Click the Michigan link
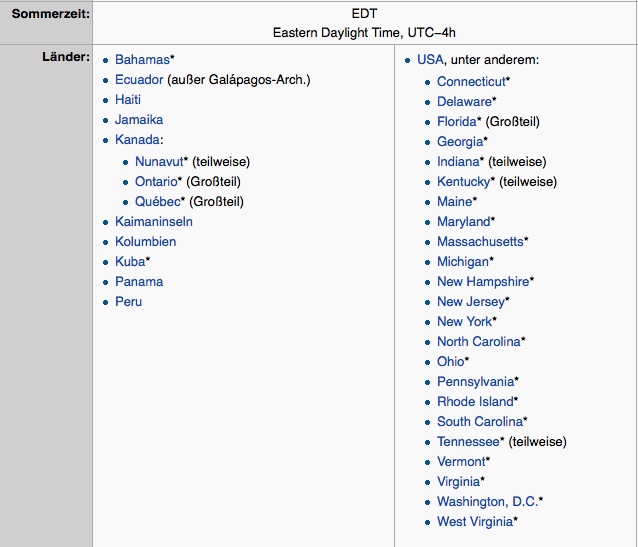Viewport: 638px width, 547px height. coord(463,262)
